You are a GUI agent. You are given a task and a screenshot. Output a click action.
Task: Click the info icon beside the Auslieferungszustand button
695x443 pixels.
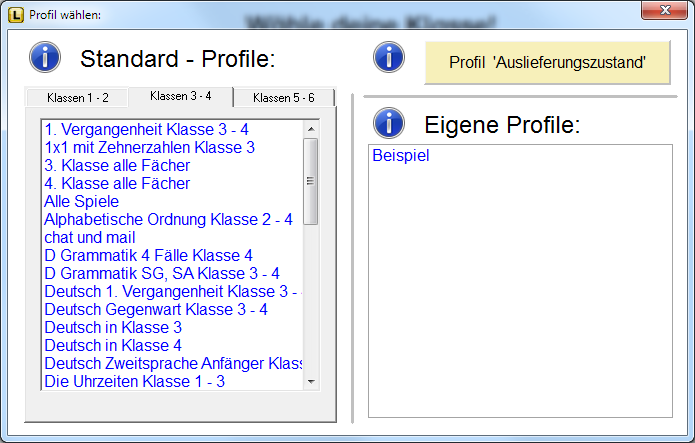[x=389, y=57]
